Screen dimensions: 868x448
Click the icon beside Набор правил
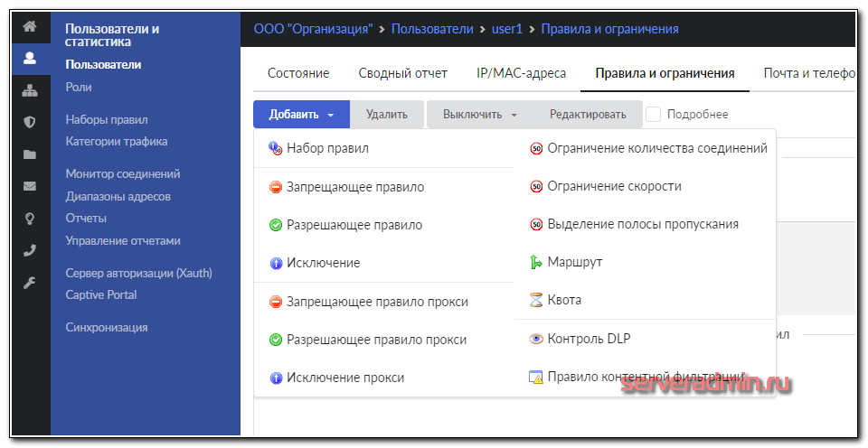click(276, 148)
